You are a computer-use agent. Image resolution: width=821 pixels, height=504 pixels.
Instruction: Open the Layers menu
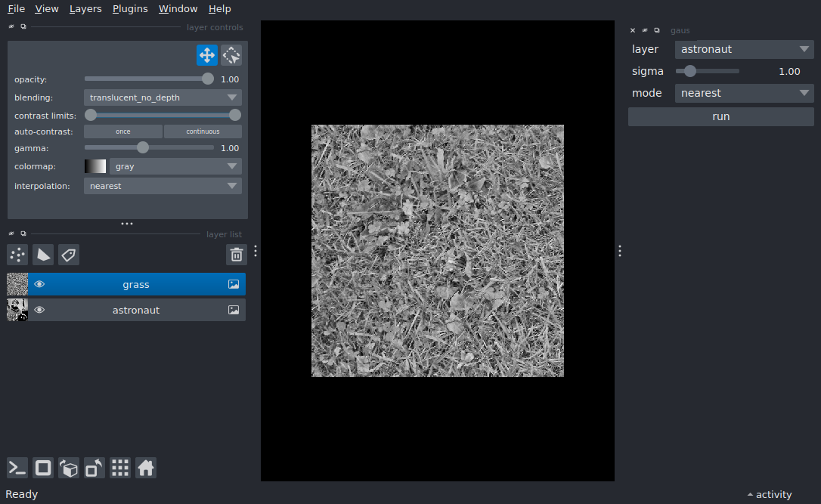point(85,9)
